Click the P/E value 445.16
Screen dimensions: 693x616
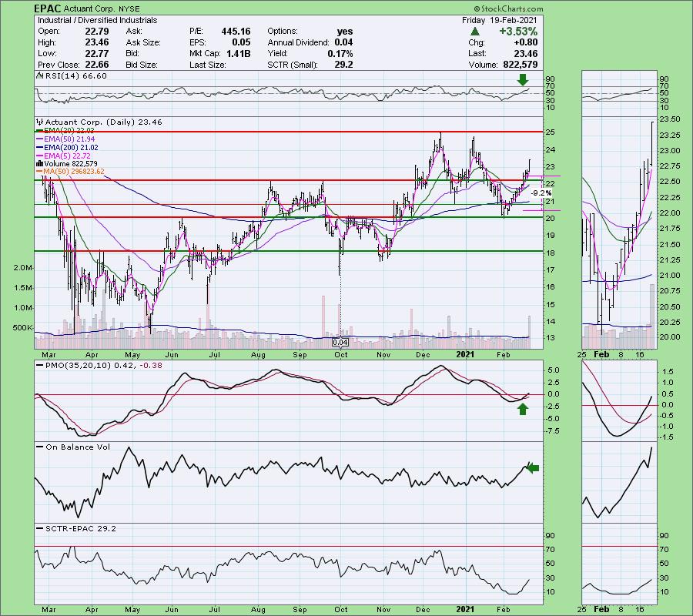(x=236, y=32)
